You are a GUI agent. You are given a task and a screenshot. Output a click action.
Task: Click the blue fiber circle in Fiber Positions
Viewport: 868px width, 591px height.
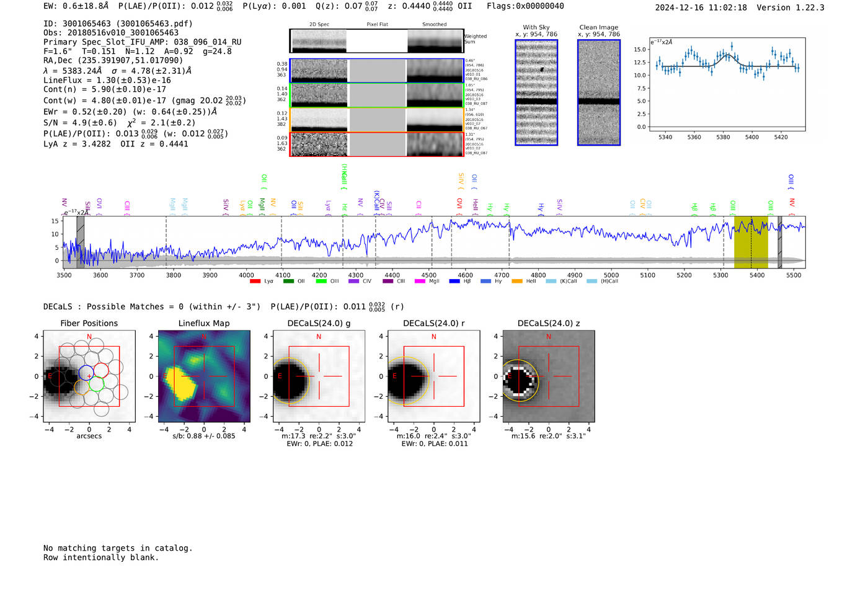pos(86,373)
